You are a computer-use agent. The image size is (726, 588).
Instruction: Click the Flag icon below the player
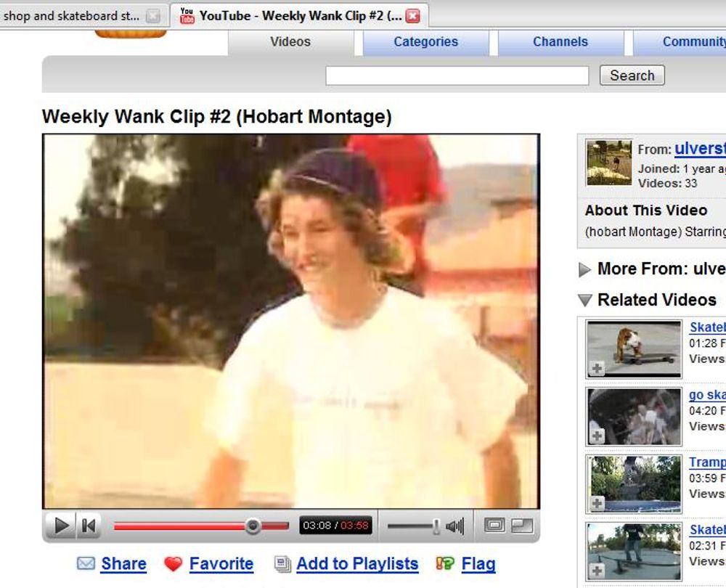click(445, 563)
